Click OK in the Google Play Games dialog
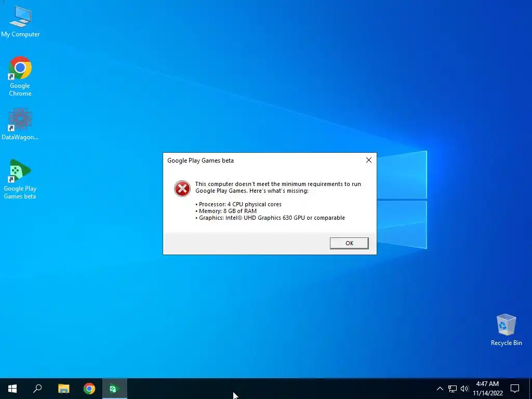Image resolution: width=532 pixels, height=399 pixels. [349, 243]
